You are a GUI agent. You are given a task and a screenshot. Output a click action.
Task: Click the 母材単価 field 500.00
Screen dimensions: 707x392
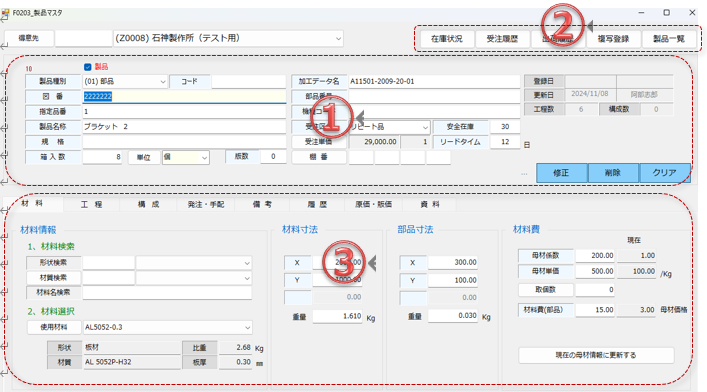pos(595,272)
